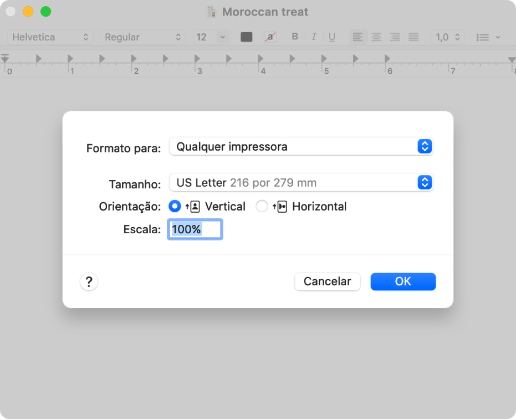
Task: Select the Horizontal orientation radio button
Action: pos(262,206)
